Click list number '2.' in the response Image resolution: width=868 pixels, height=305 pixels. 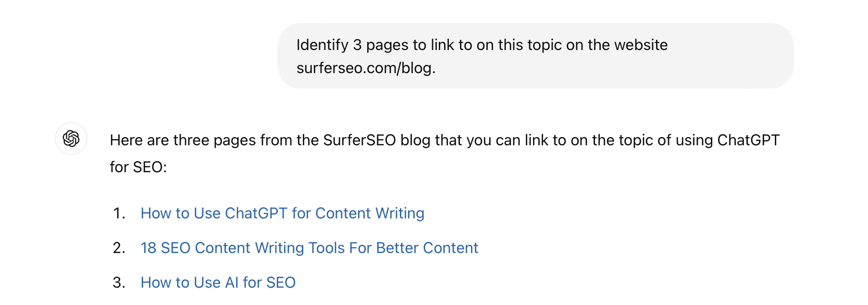(119, 248)
